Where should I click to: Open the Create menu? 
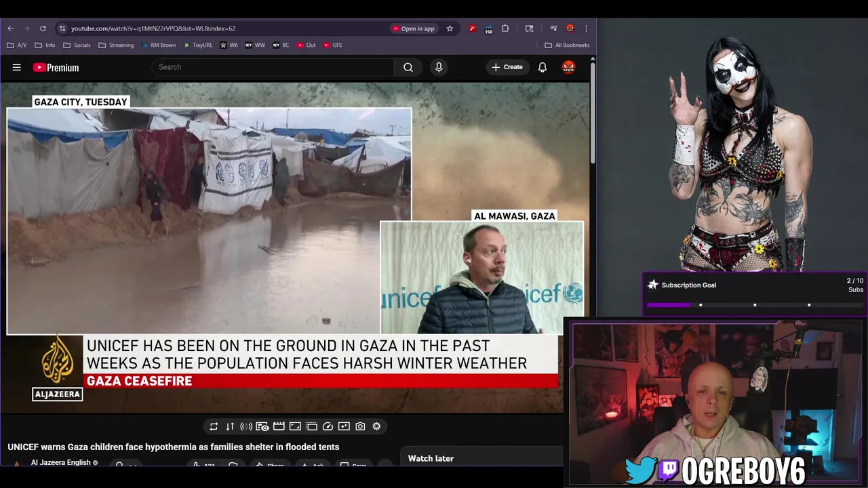tap(507, 67)
